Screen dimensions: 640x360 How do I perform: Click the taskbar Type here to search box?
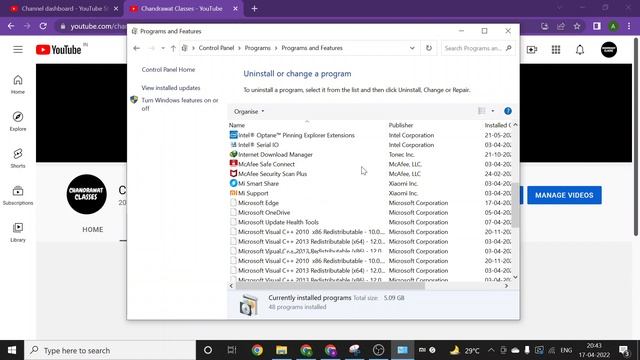click(x=110, y=350)
